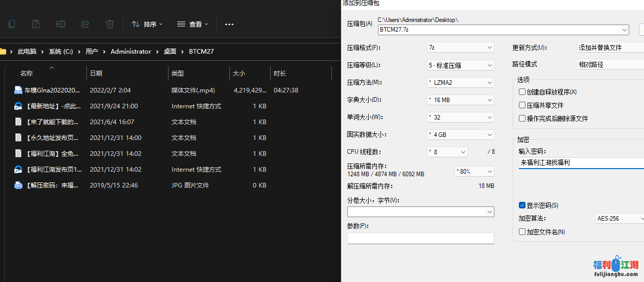Click the 输入密码 password field
Screen dimensions: 644x282
coord(581,163)
